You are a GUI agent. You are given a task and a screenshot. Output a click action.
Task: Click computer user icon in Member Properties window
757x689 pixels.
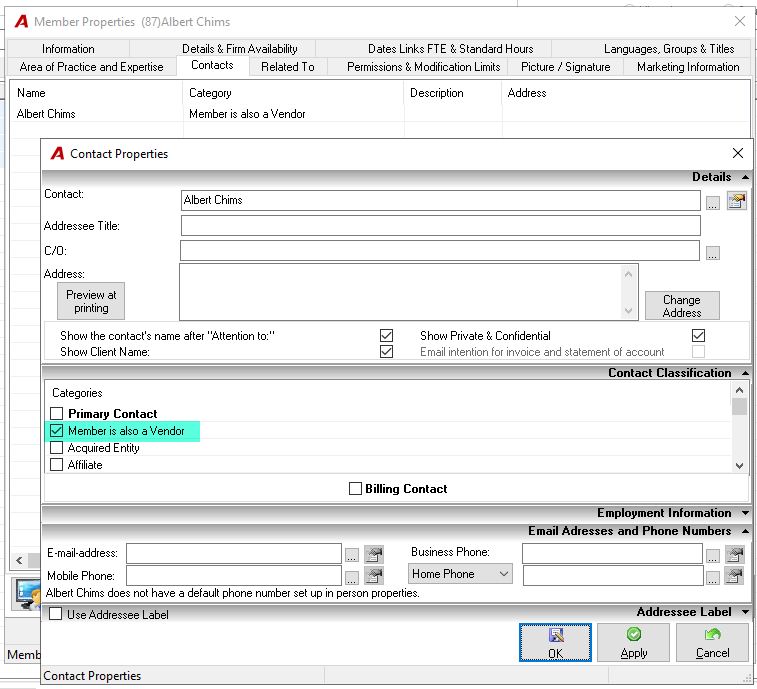click(27, 594)
